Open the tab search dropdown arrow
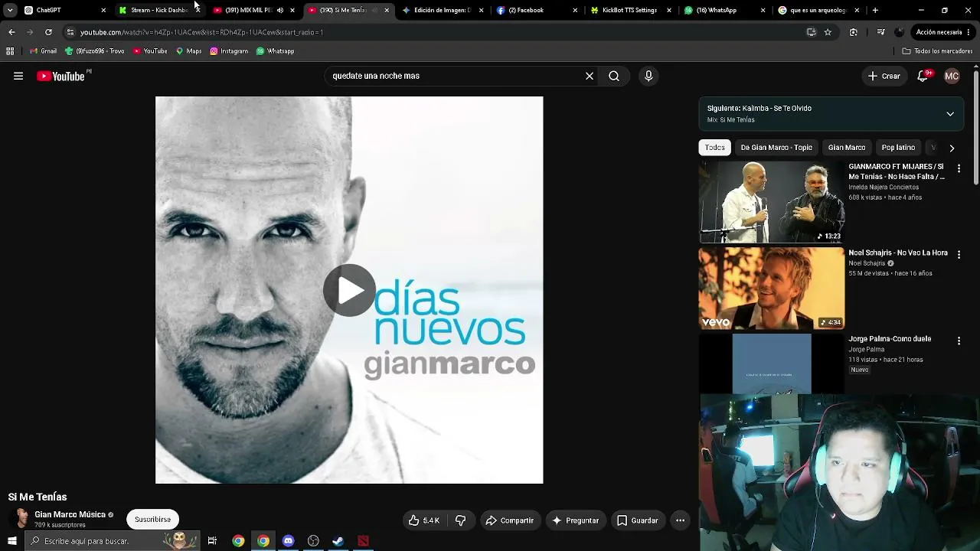This screenshot has height=551, width=980. (10, 10)
